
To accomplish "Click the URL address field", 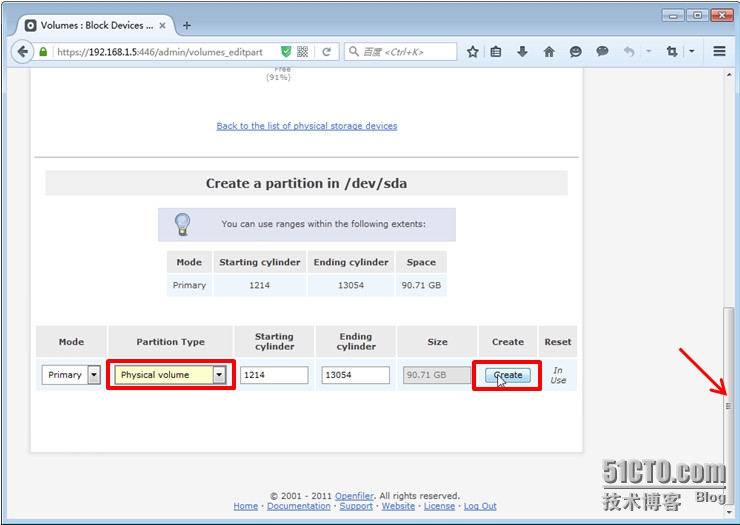I will 160,52.
